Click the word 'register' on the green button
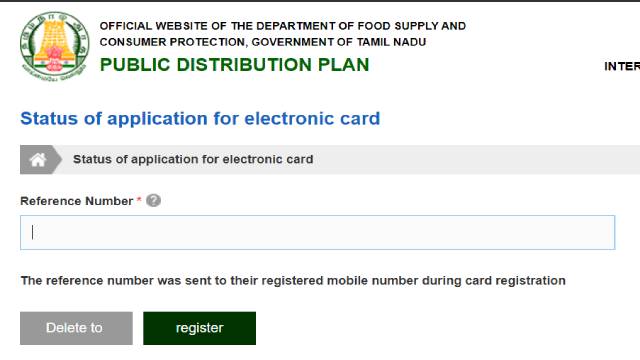The image size is (640, 360). (x=200, y=328)
